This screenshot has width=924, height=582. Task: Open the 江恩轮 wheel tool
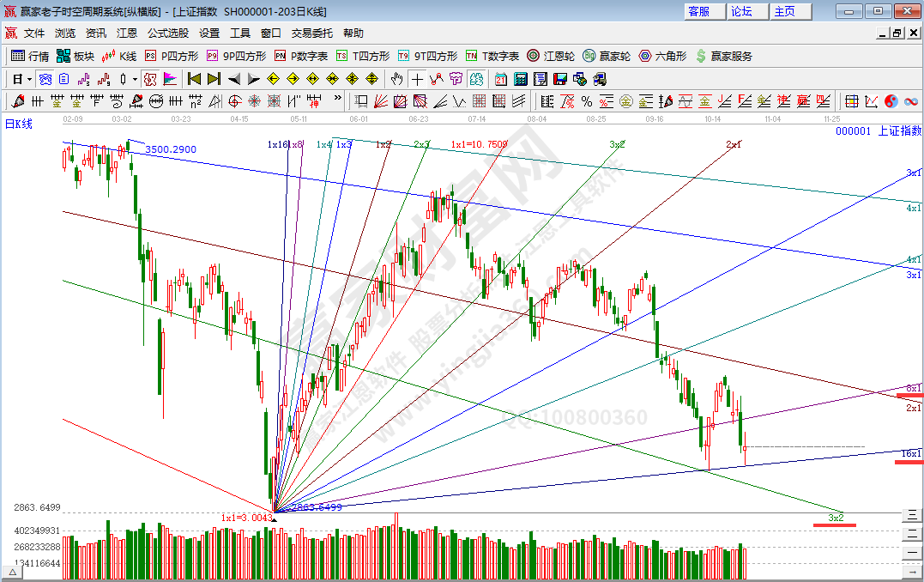551,56
